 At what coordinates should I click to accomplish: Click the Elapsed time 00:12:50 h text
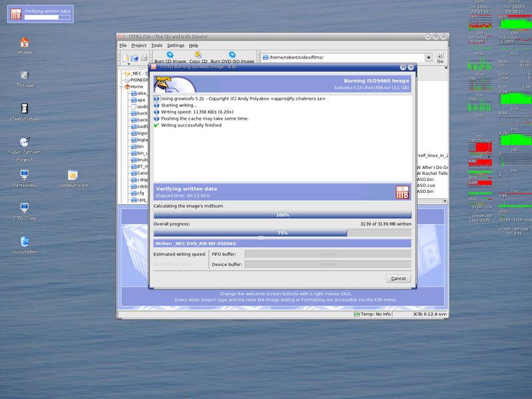pyautogui.click(x=183, y=196)
